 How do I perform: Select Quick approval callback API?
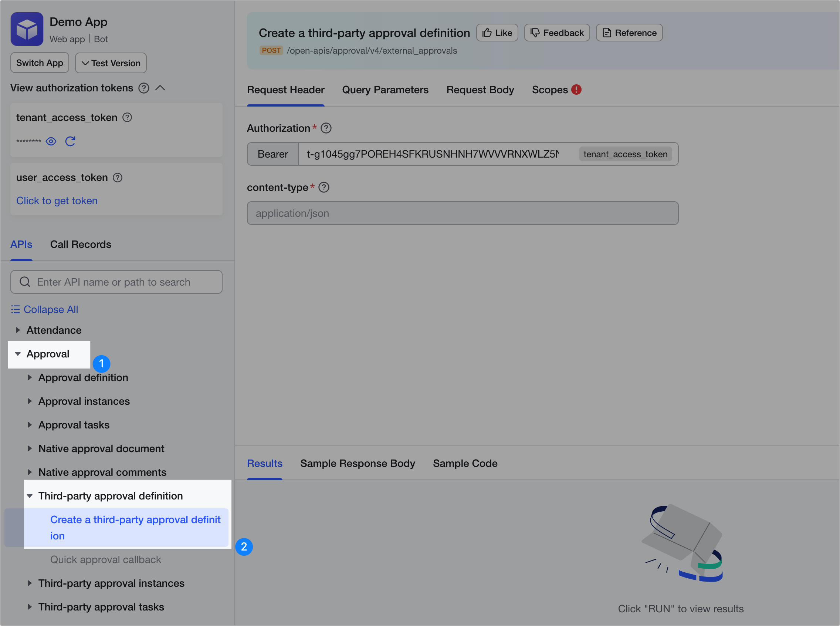point(106,559)
